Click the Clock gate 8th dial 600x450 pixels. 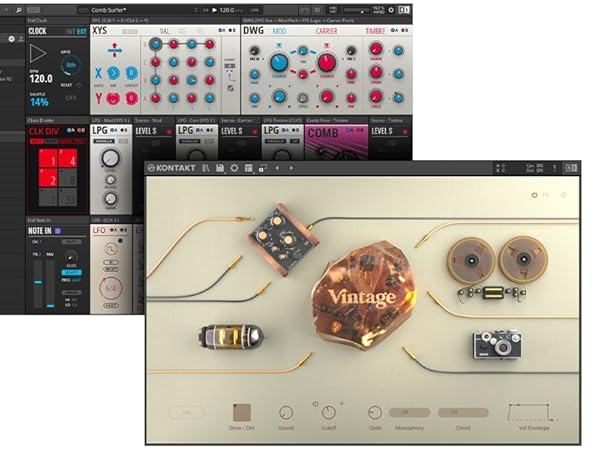point(71,65)
